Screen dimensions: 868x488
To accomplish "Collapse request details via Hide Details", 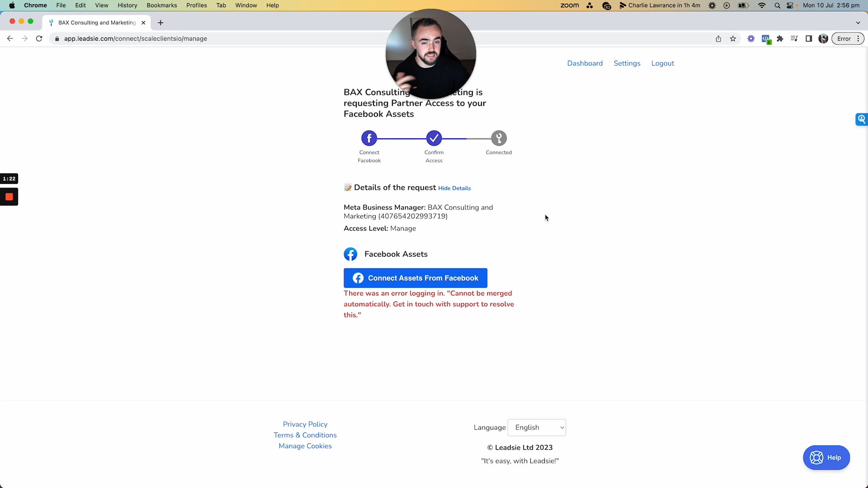I will (454, 188).
